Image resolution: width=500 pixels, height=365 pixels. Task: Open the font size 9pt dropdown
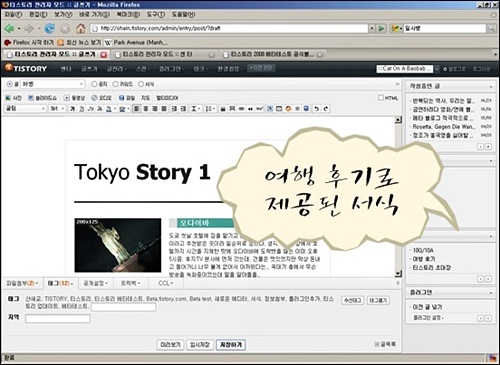pos(57,108)
